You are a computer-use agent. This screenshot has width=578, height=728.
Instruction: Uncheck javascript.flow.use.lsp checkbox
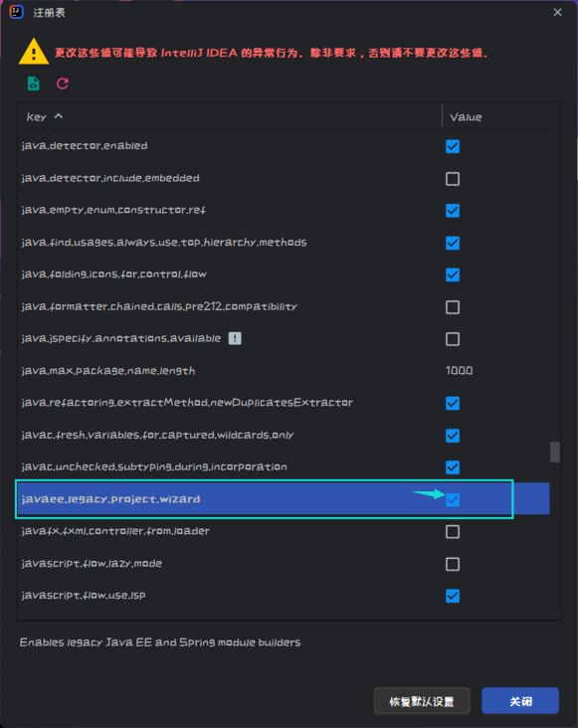(453, 596)
